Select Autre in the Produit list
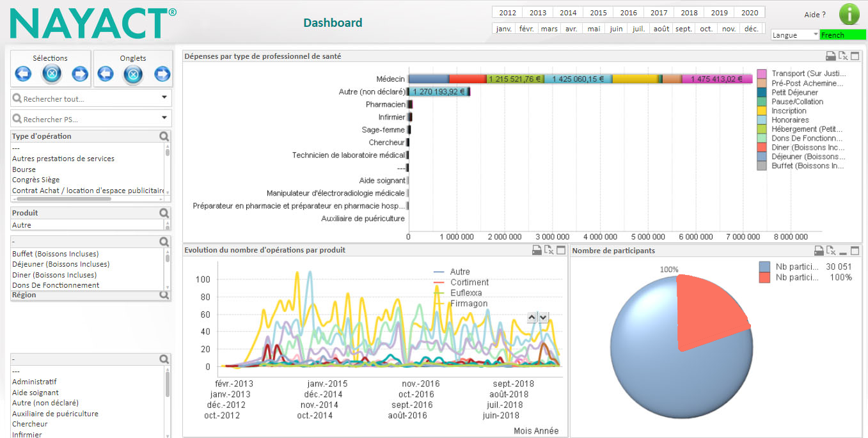This screenshot has height=438, width=868. 22,225
